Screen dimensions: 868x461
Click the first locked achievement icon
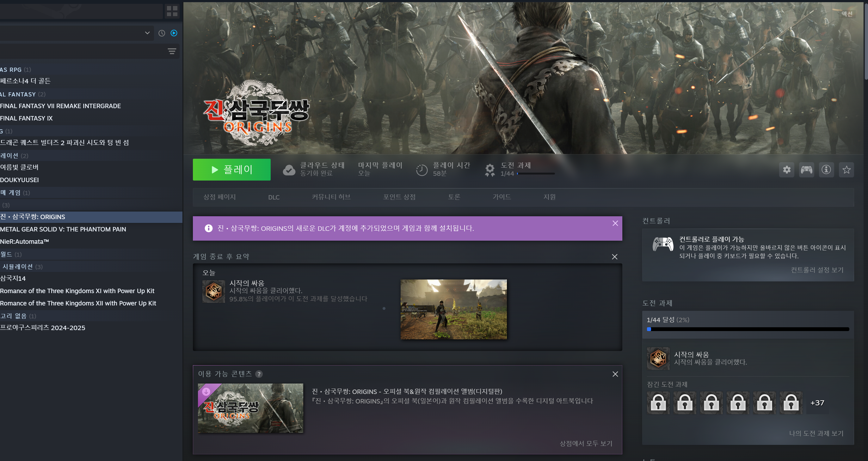(x=658, y=403)
